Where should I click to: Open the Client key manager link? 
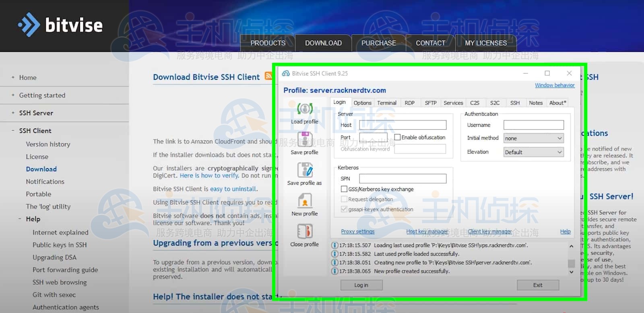click(x=490, y=231)
